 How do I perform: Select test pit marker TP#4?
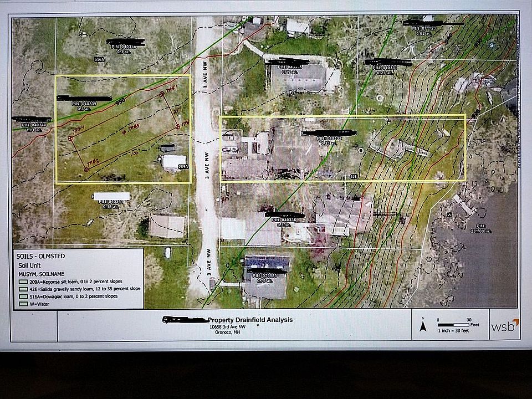click(70, 137)
